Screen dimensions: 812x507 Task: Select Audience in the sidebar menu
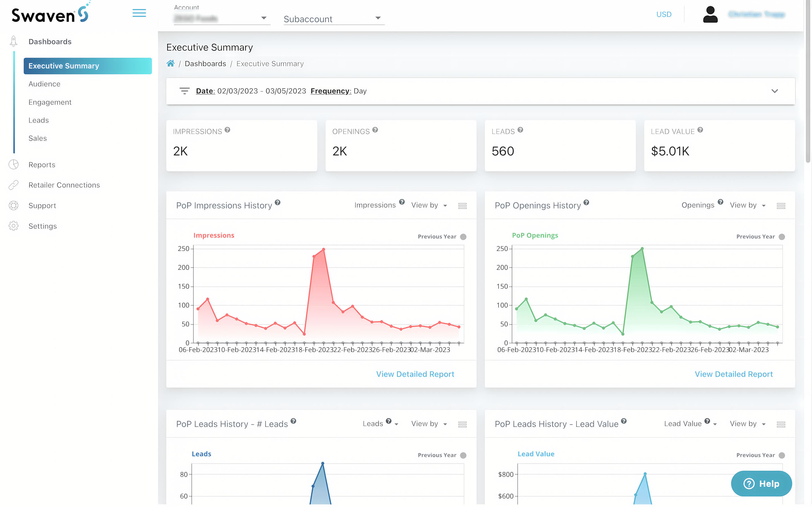click(44, 84)
